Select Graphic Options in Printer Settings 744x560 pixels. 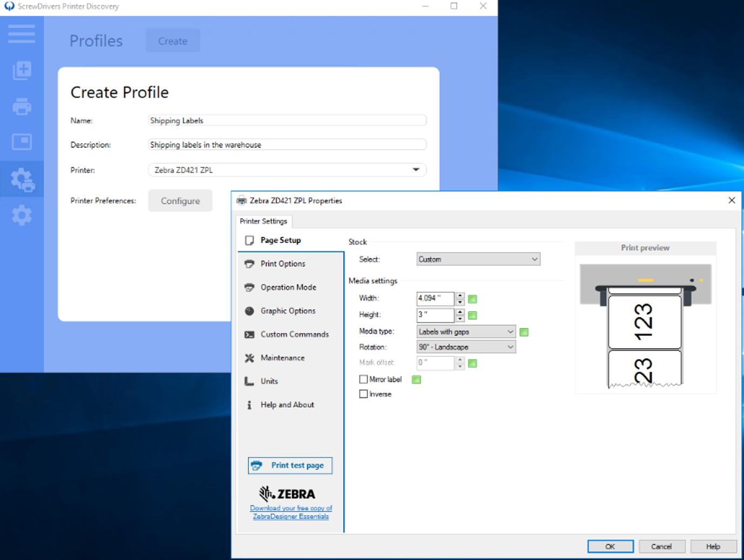pyautogui.click(x=288, y=311)
